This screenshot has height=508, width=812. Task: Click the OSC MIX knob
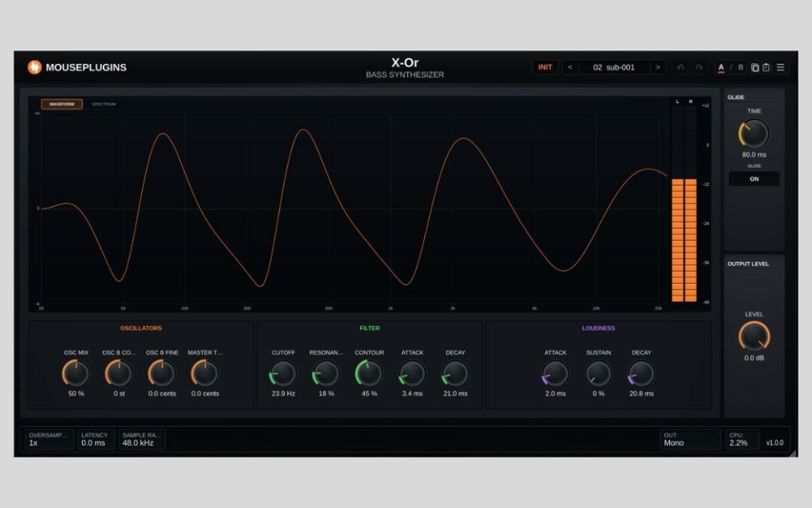[x=76, y=373]
